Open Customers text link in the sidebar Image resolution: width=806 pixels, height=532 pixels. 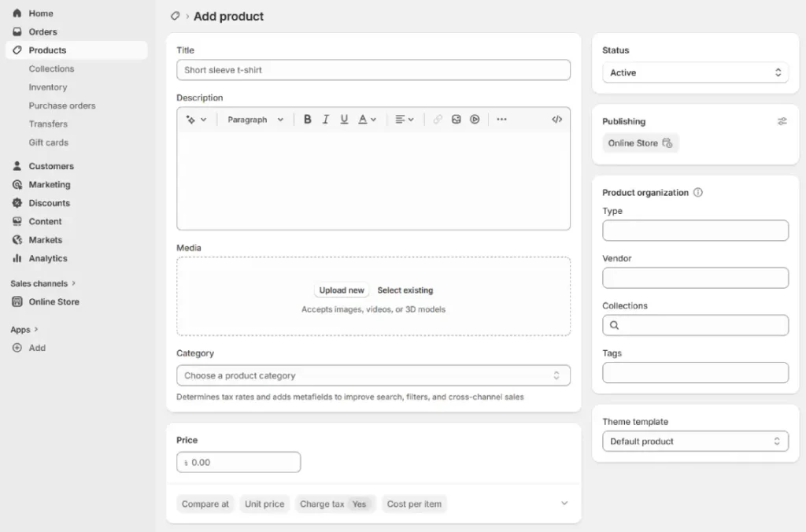(x=51, y=166)
